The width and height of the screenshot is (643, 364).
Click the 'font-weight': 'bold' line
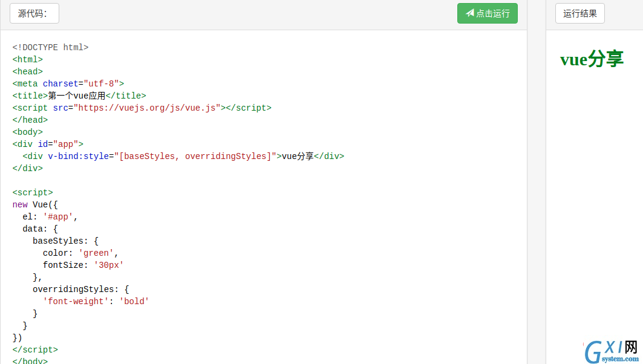pyautogui.click(x=96, y=301)
